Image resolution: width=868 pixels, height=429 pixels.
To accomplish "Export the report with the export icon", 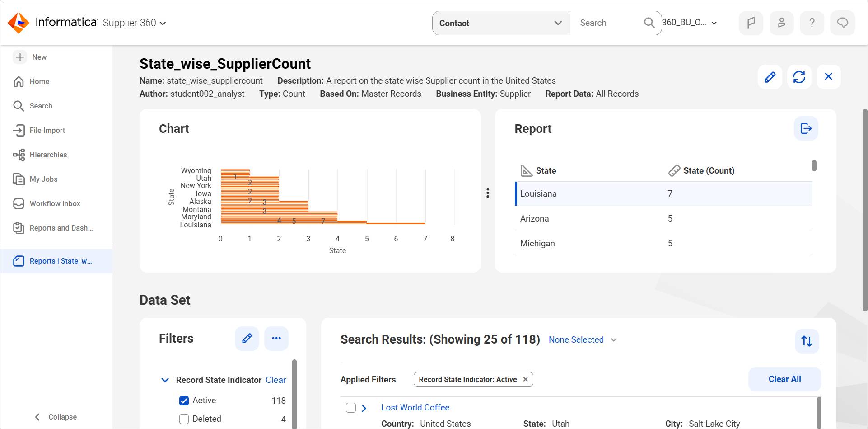I will coord(806,128).
